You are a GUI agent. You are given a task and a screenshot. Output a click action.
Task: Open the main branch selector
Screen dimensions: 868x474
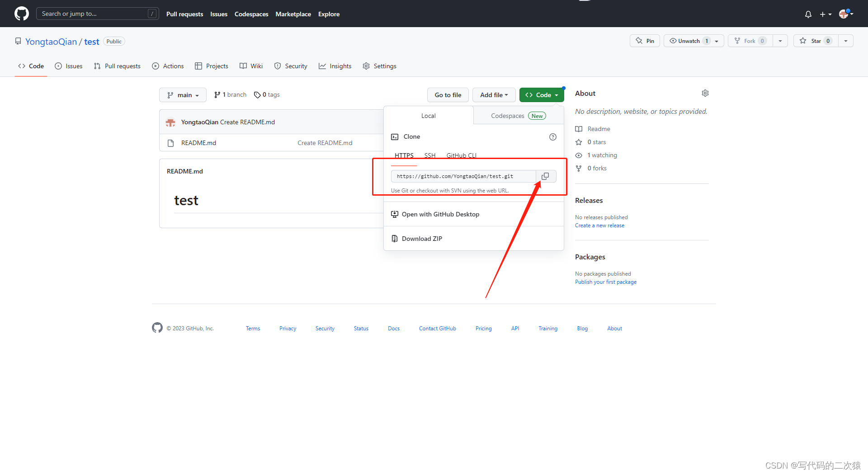point(183,95)
